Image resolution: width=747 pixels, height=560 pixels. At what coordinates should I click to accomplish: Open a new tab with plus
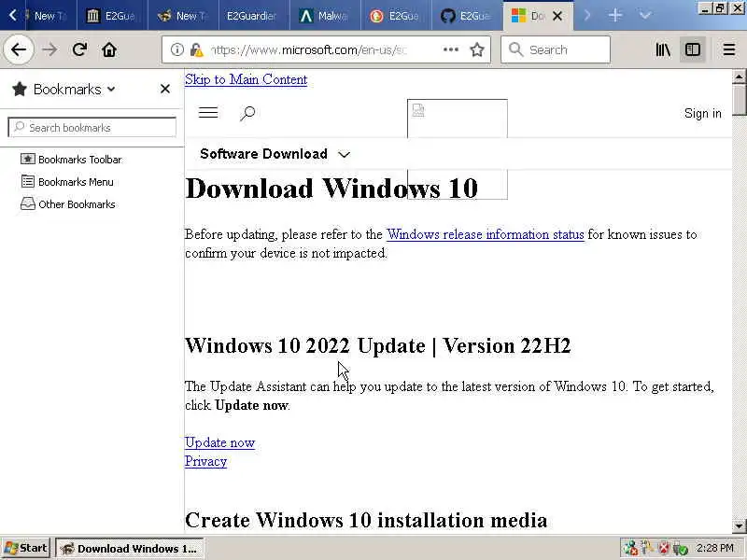pyautogui.click(x=615, y=16)
